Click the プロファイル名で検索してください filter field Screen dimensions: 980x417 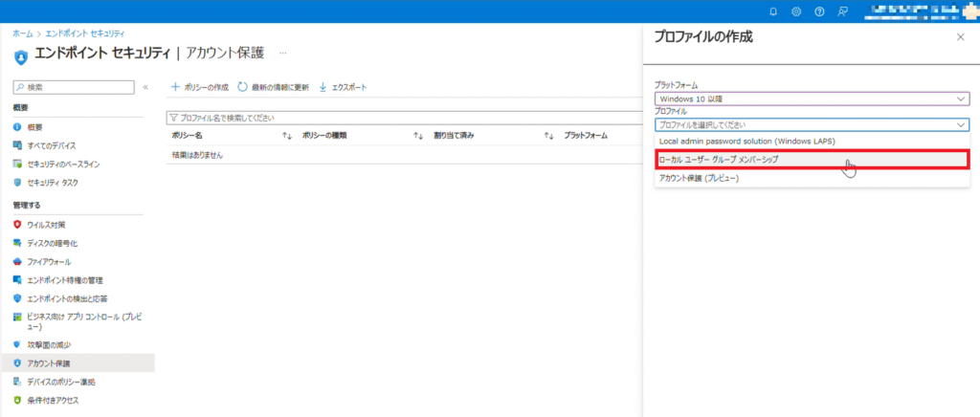[x=405, y=118]
